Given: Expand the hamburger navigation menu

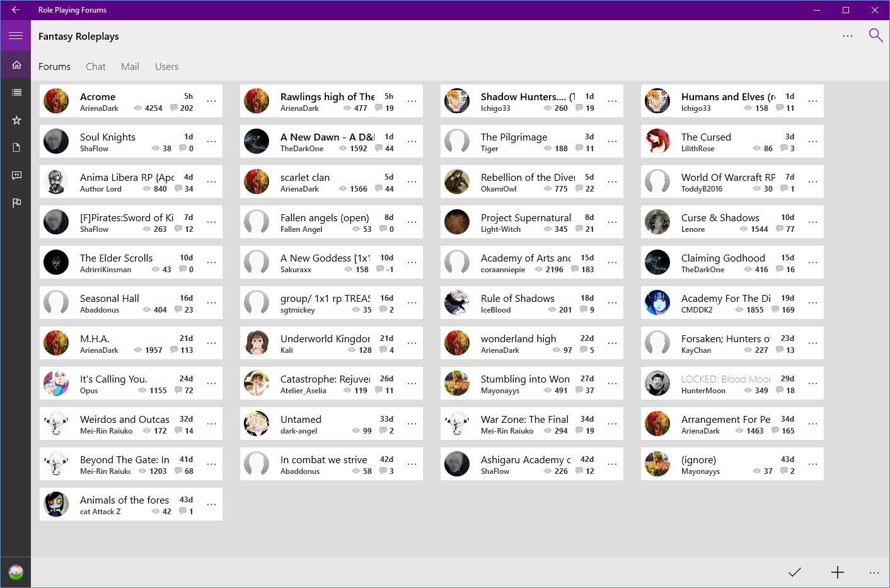Looking at the screenshot, I should point(15,35).
